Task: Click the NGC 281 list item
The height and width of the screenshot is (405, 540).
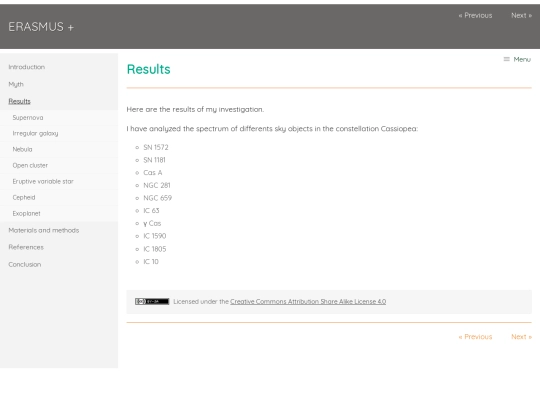Action: 157,185
